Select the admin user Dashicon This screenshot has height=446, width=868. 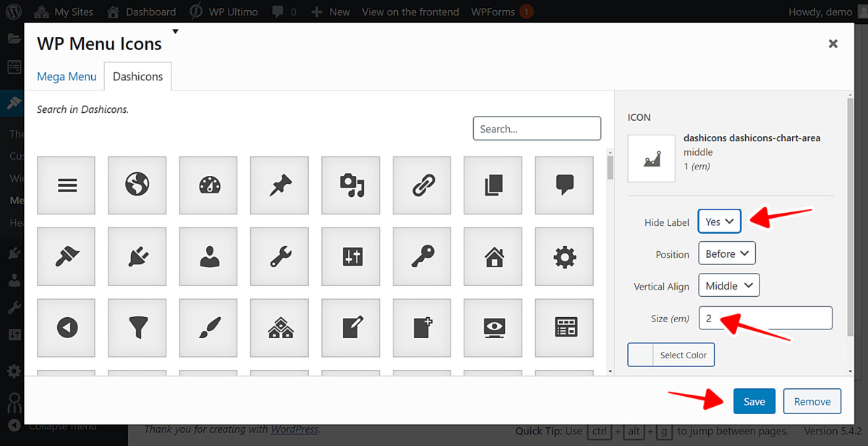(x=208, y=256)
